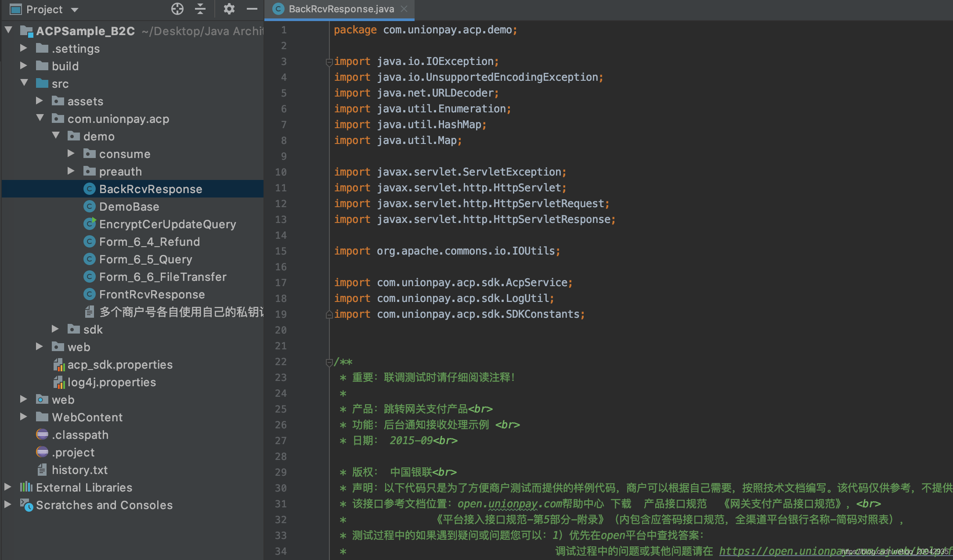Toggle fold marker at line 19 import
The image size is (953, 560).
pos(328,314)
